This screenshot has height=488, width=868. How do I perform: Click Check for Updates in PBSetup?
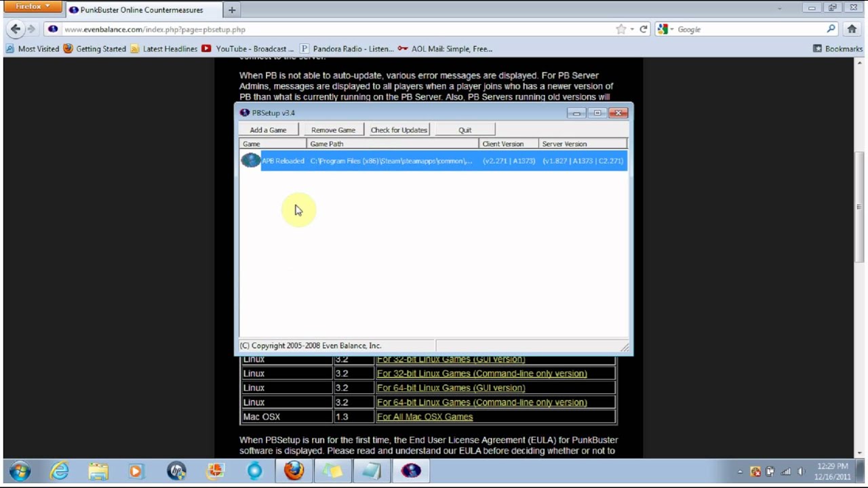click(x=399, y=129)
